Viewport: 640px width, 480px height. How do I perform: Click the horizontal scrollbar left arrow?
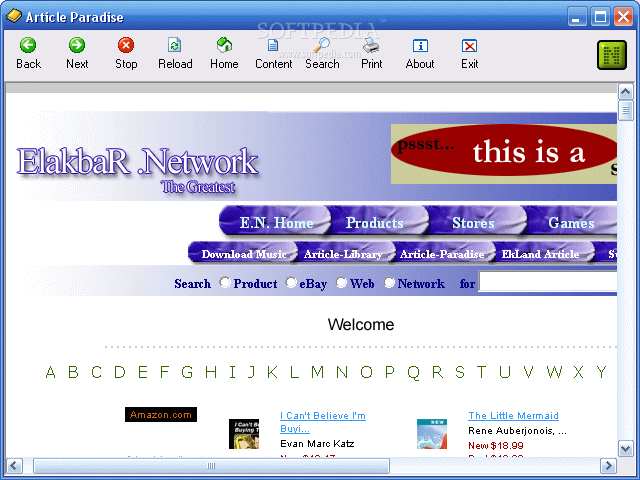coord(14,465)
